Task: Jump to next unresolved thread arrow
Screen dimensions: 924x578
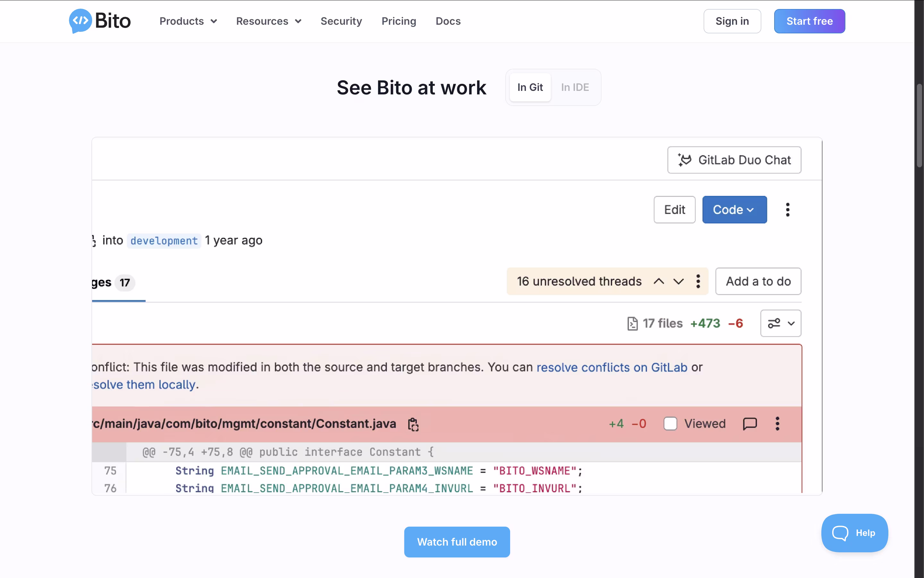Action: (x=678, y=281)
